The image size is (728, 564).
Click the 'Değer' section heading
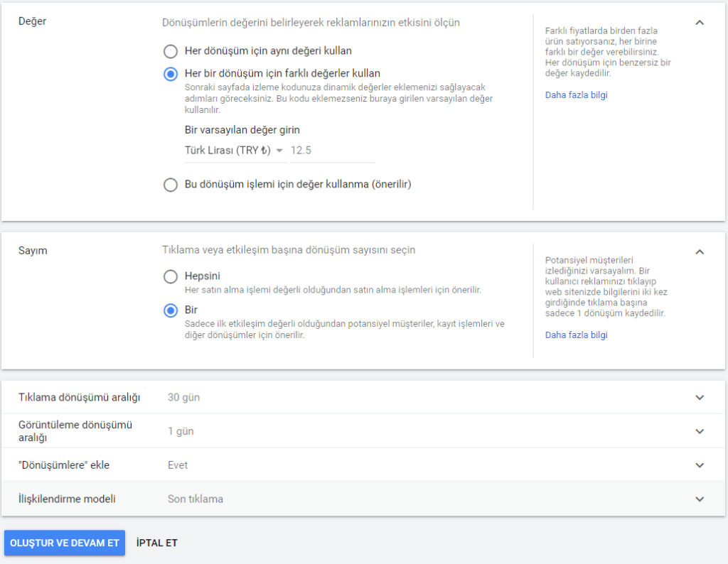tap(33, 21)
